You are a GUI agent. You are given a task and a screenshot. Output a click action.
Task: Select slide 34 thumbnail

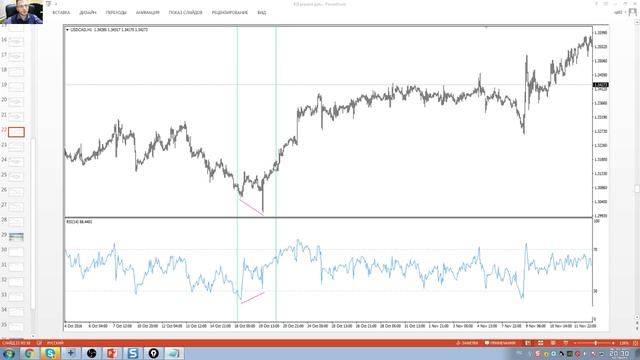coord(16,312)
